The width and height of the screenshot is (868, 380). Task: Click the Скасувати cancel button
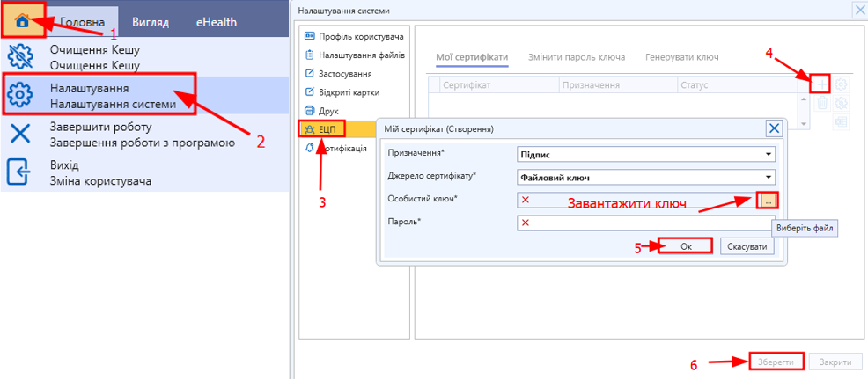(747, 246)
